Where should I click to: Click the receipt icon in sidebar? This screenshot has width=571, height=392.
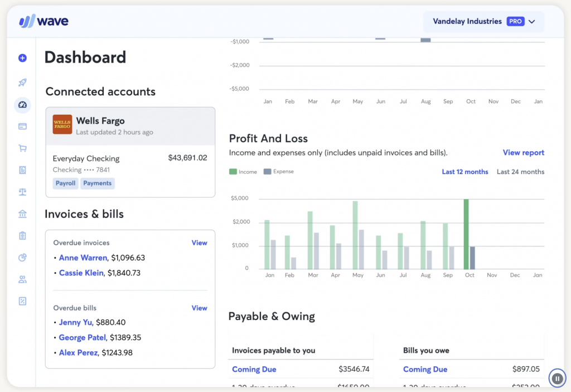point(22,170)
